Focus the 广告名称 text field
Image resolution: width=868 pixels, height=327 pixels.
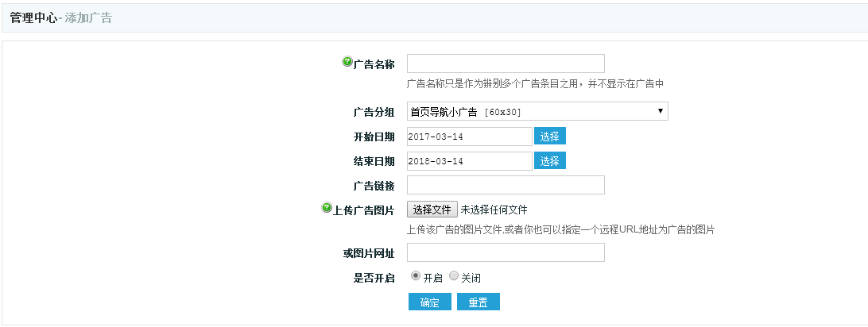[506, 63]
